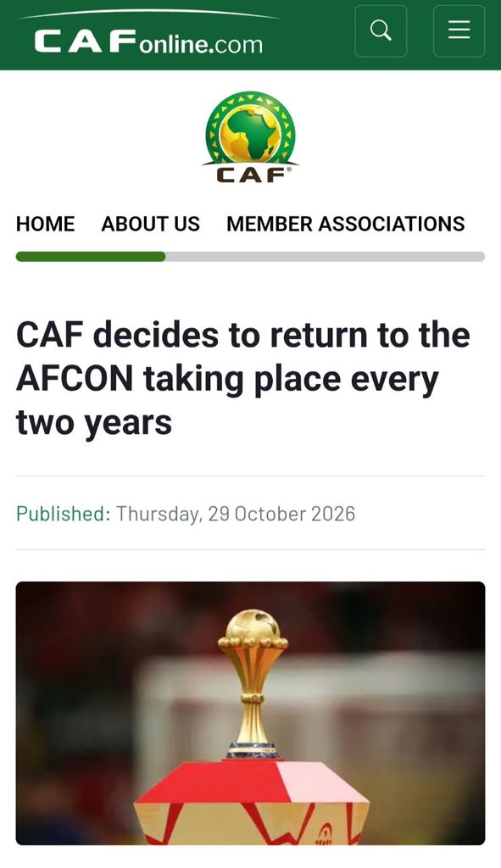Click the green Published label

pyautogui.click(x=63, y=514)
